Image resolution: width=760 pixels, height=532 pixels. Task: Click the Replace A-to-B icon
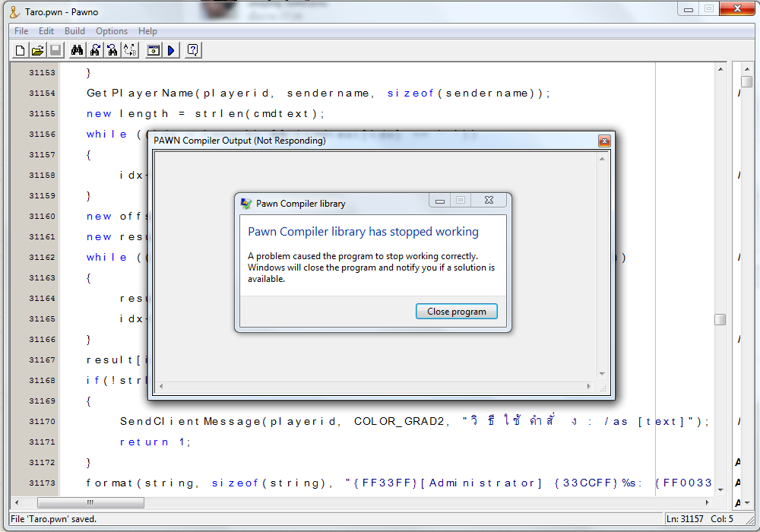tap(130, 50)
